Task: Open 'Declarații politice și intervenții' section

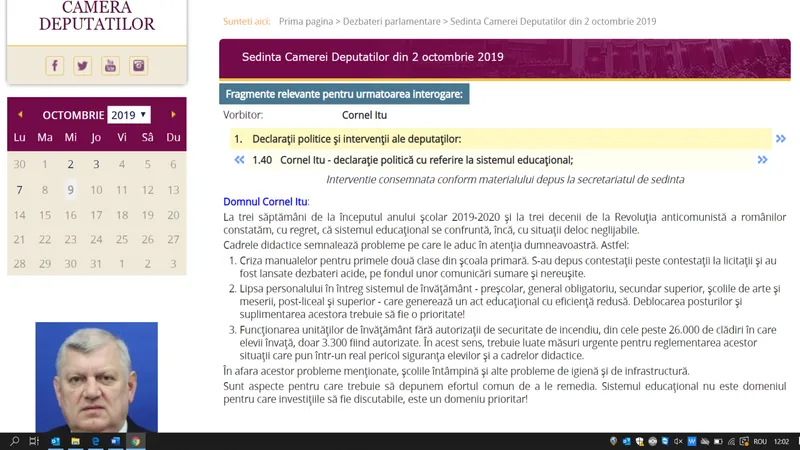Action: [x=355, y=139]
